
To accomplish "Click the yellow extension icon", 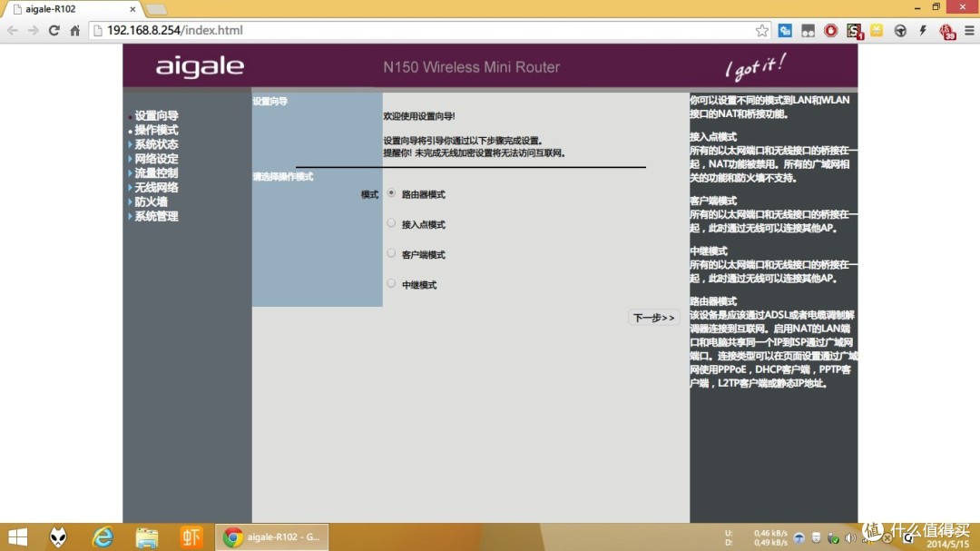I will pos(877,30).
